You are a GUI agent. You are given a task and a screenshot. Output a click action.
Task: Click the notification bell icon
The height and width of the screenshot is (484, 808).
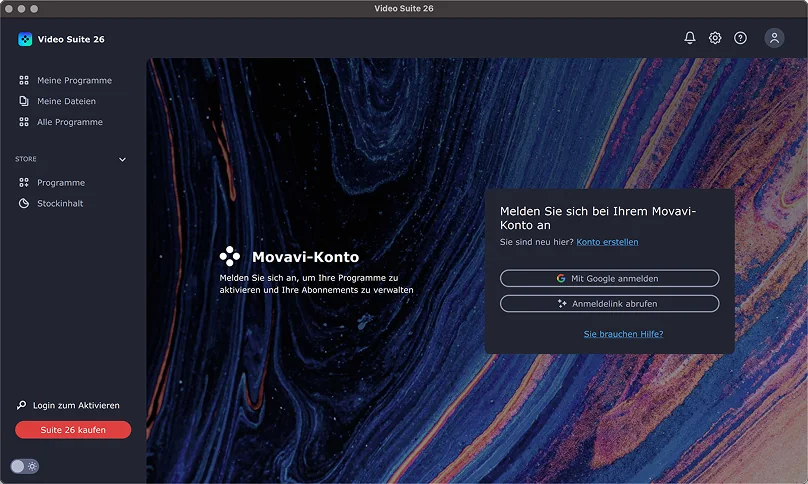pyautogui.click(x=689, y=38)
